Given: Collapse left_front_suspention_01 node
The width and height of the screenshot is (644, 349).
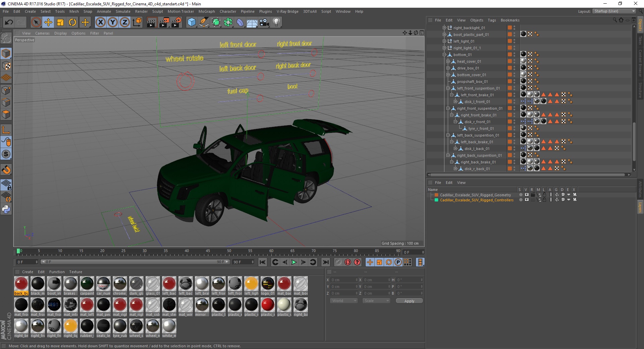Looking at the screenshot, I should click(x=448, y=88).
